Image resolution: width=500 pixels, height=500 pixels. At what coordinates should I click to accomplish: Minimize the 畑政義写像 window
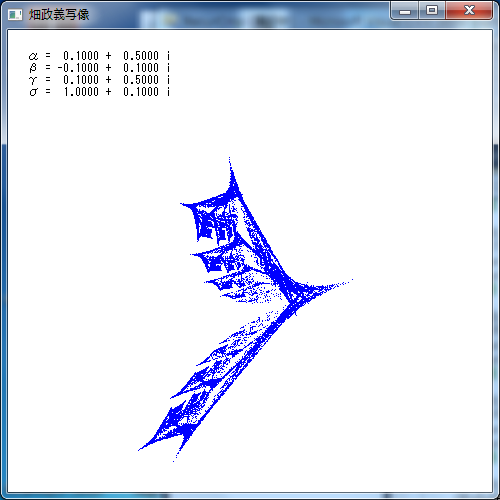[405, 11]
